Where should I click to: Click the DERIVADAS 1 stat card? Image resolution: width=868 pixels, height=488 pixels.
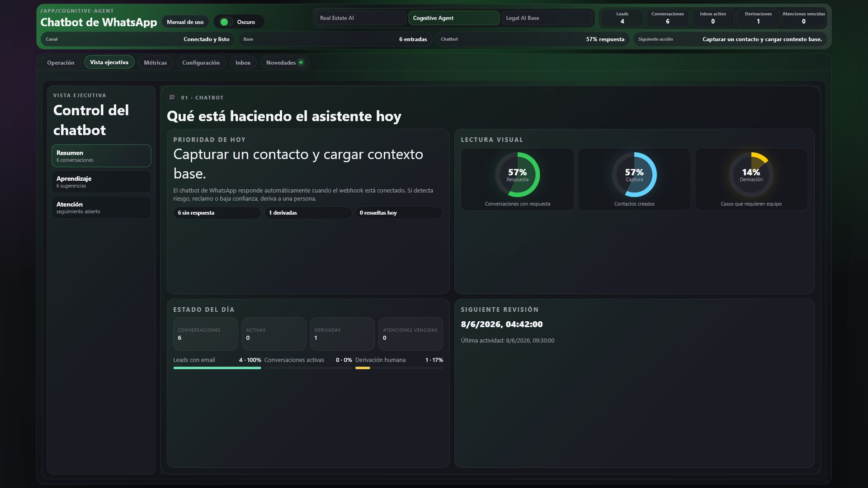342,334
